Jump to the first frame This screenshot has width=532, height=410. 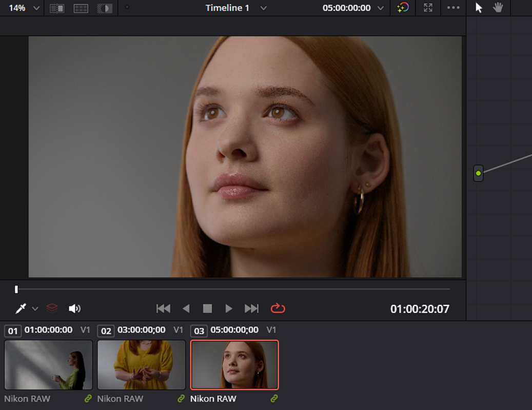(x=163, y=309)
